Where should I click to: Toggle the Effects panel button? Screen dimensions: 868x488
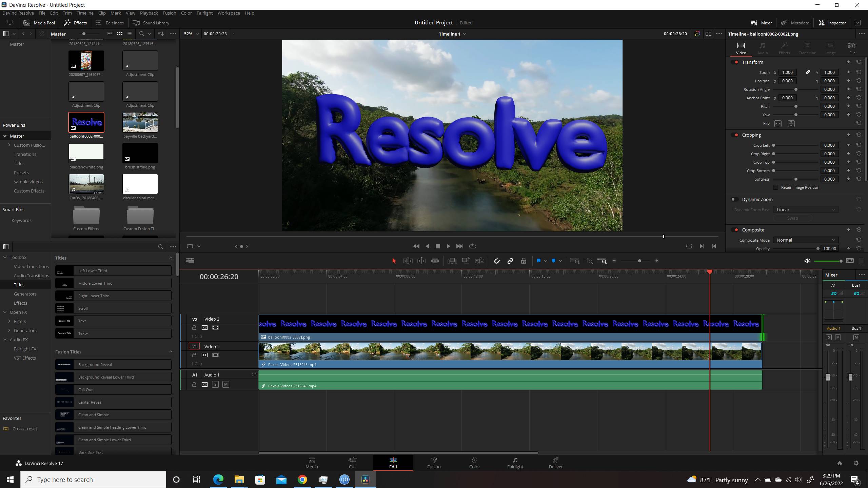point(75,23)
